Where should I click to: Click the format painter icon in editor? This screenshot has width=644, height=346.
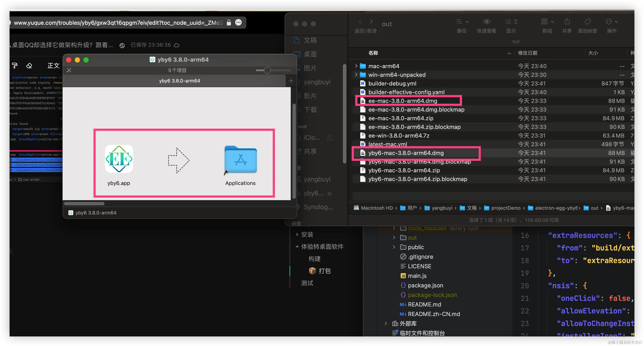point(15,66)
